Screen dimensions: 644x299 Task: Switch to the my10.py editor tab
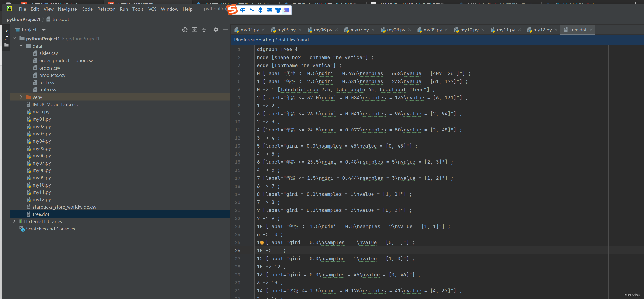(x=469, y=30)
